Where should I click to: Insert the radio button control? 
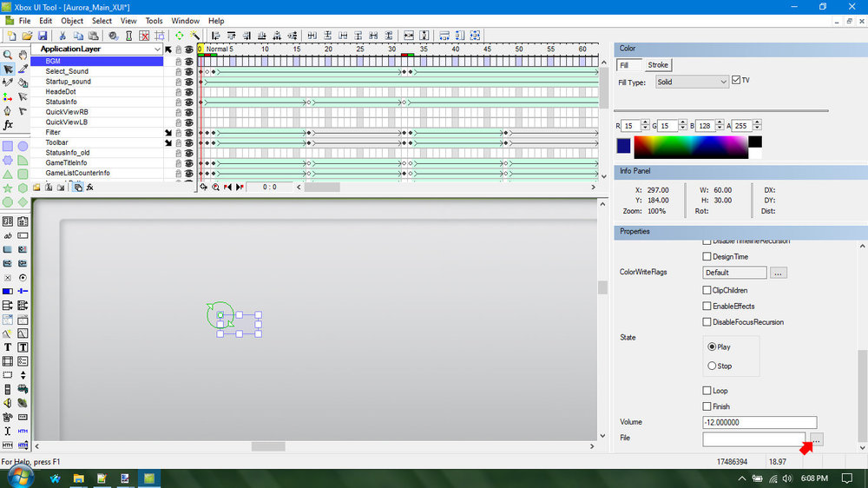23,278
